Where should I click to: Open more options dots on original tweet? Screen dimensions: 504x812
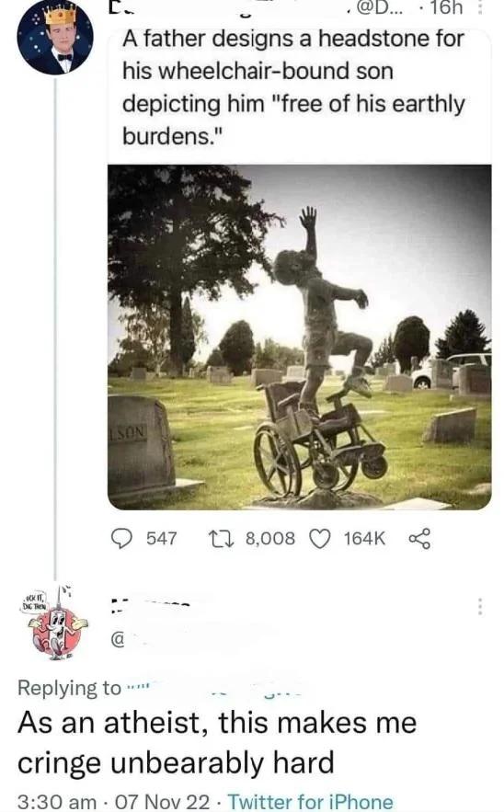pos(480,8)
